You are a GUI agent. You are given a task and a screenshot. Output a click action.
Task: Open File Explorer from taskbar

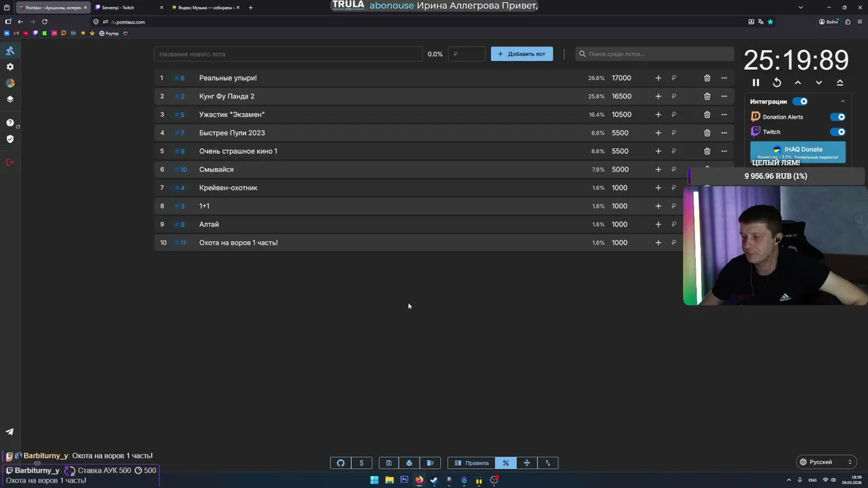(389, 480)
